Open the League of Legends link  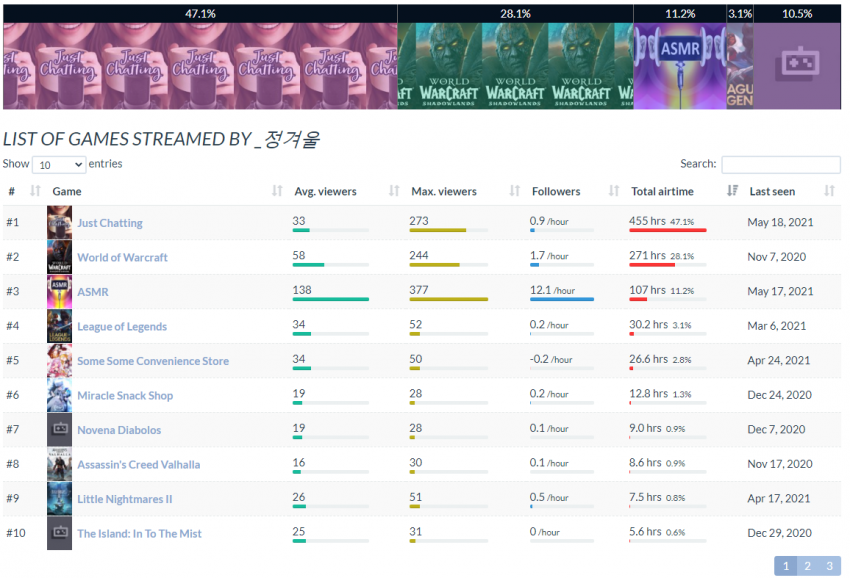[122, 326]
